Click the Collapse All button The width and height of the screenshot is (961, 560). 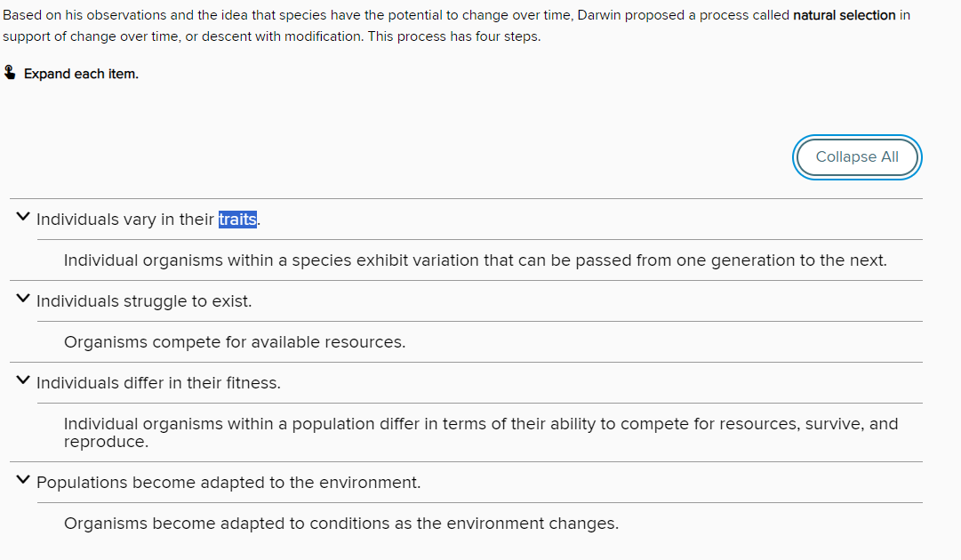click(x=857, y=157)
